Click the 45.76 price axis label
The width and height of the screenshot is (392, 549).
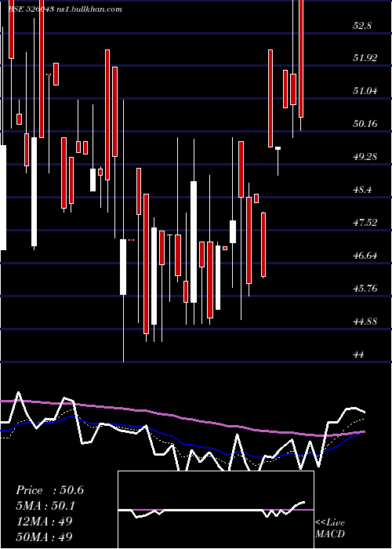point(365,289)
